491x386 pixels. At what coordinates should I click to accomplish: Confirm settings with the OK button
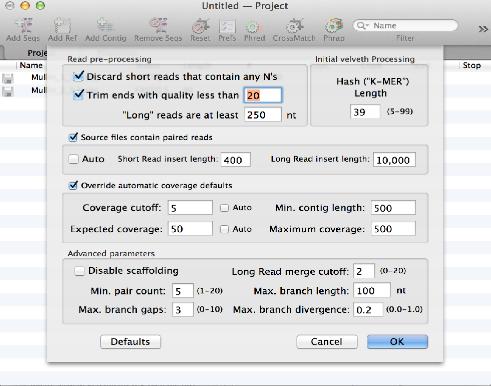click(x=397, y=342)
